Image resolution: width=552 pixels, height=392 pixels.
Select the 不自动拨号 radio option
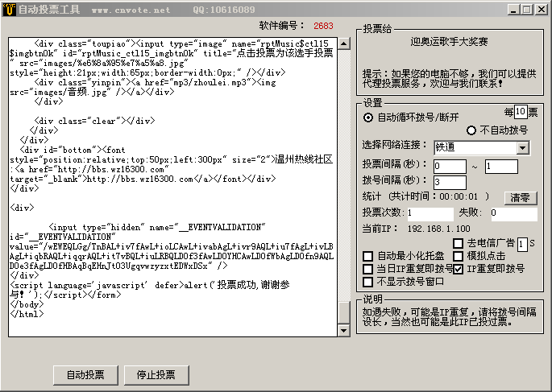(x=471, y=130)
